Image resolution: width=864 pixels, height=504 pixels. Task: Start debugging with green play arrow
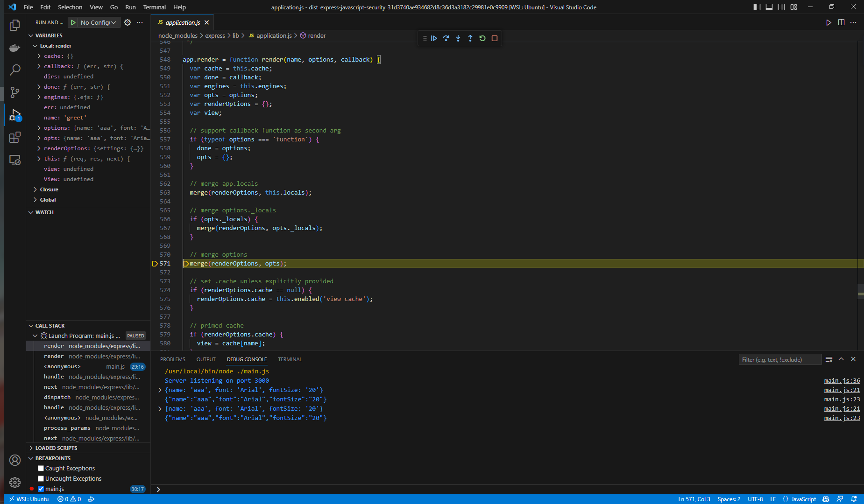tap(73, 22)
